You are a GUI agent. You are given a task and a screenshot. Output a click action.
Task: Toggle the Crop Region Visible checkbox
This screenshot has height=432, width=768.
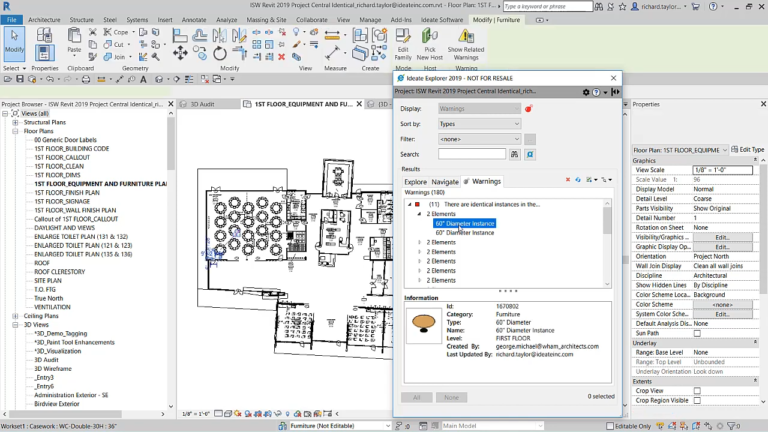click(x=697, y=400)
